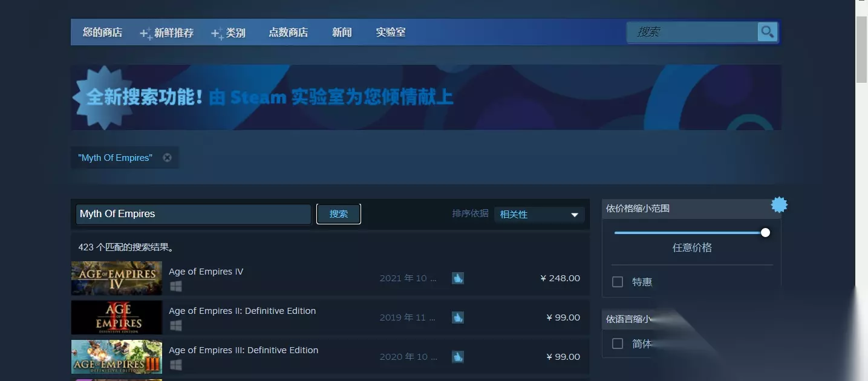Open Age of Empires II: Definitive Edition link

242,311
